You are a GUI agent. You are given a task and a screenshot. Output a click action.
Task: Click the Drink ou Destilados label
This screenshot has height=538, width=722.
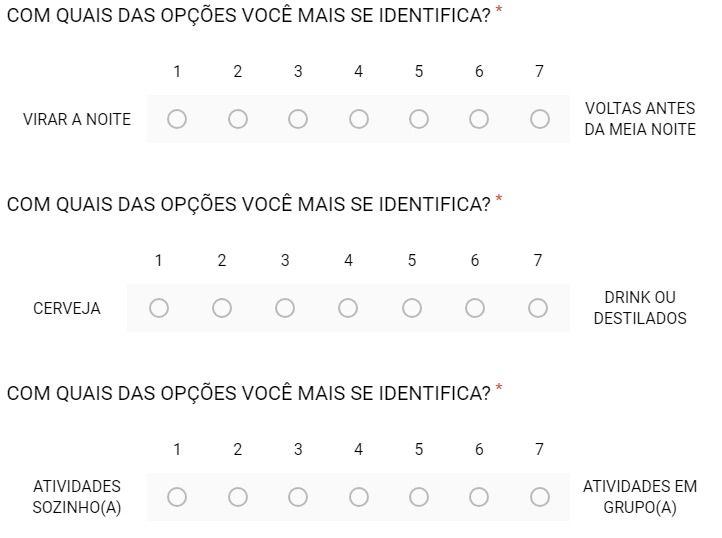(x=640, y=308)
